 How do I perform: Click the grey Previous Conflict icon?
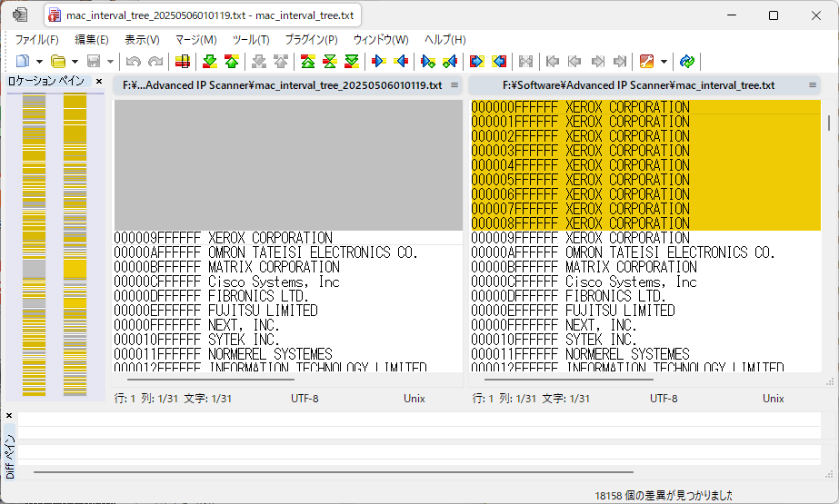281,62
